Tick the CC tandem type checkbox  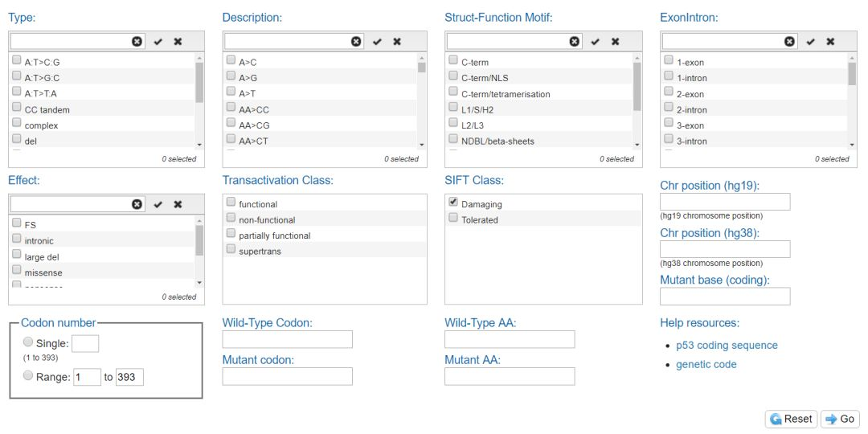[17, 108]
